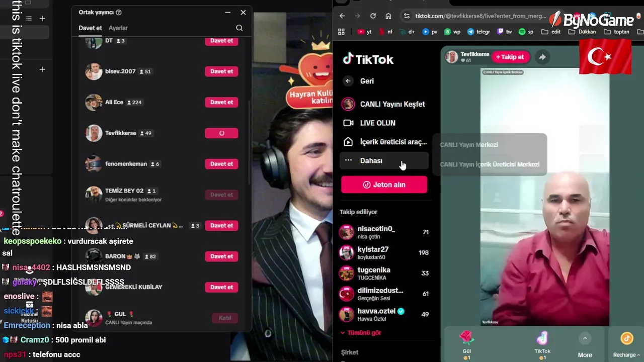The width and height of the screenshot is (644, 362).
Task: Invite BARON with Davet et button
Action: coord(221,256)
